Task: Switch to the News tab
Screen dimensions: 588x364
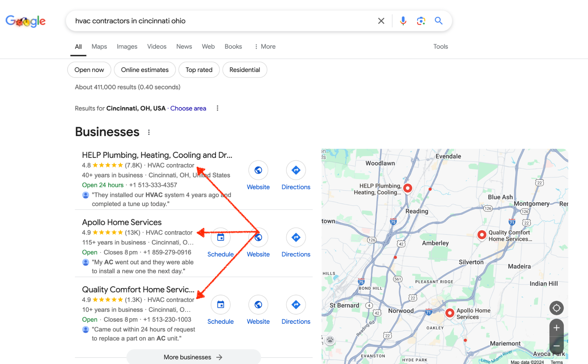Action: [x=184, y=46]
